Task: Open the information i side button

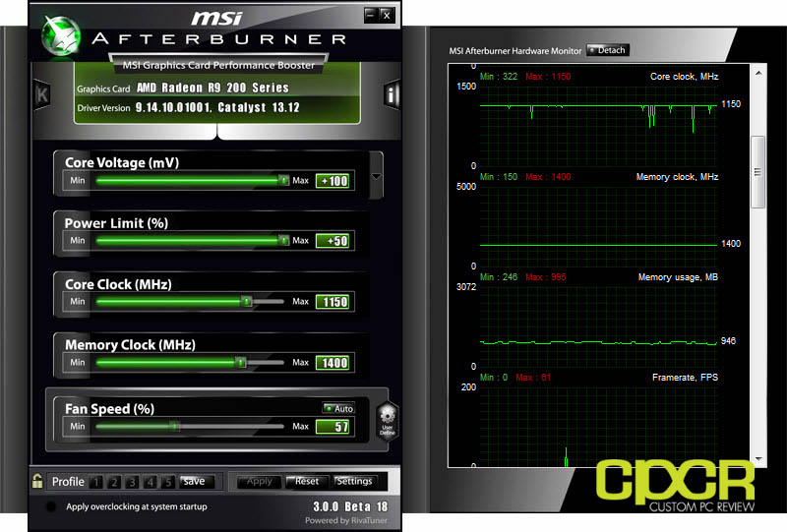Action: click(x=391, y=93)
